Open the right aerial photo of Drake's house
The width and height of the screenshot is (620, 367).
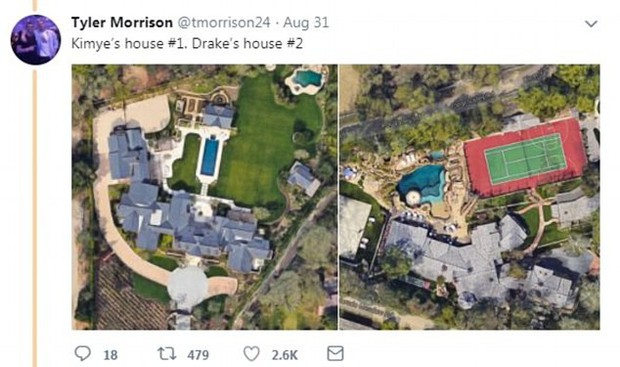click(470, 197)
